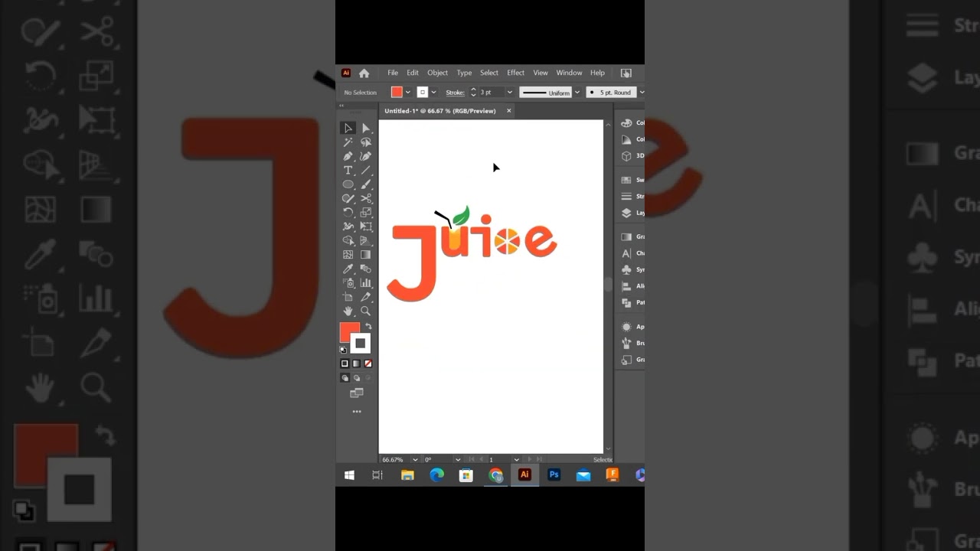
Task: Enable Draw Behind mode
Action: click(356, 378)
